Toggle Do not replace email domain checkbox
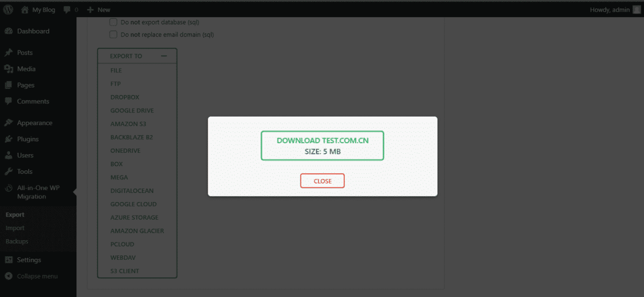 (x=113, y=35)
